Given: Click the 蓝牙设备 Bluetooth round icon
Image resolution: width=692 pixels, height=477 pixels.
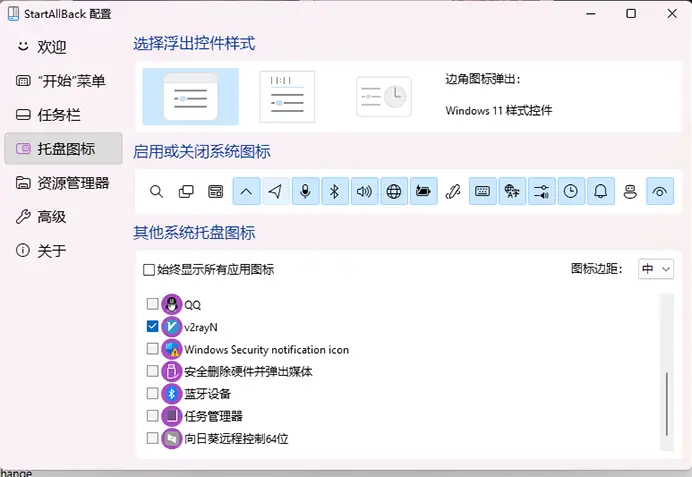Looking at the screenshot, I should point(172,394).
